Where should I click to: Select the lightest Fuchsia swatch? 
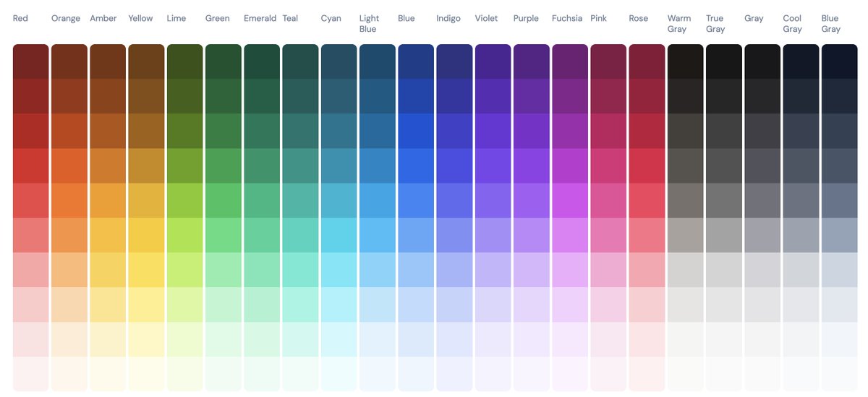[570, 374]
